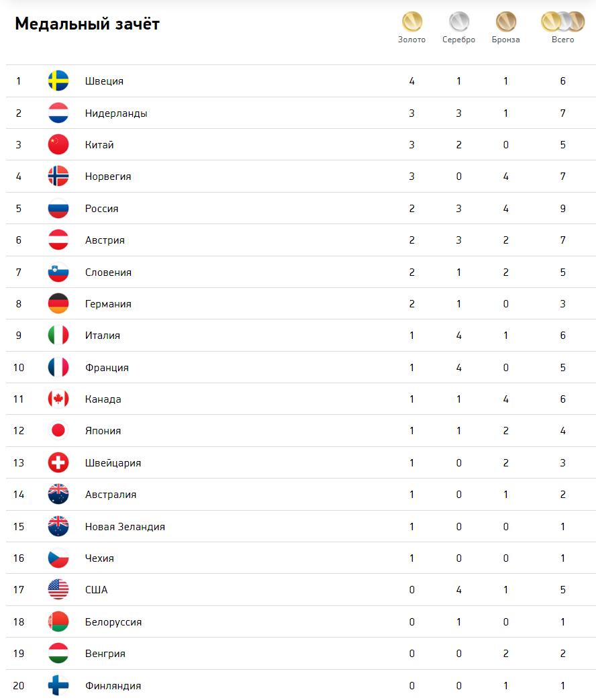Click the Canada maple leaf flag icon
596x700 pixels.
[x=58, y=399]
